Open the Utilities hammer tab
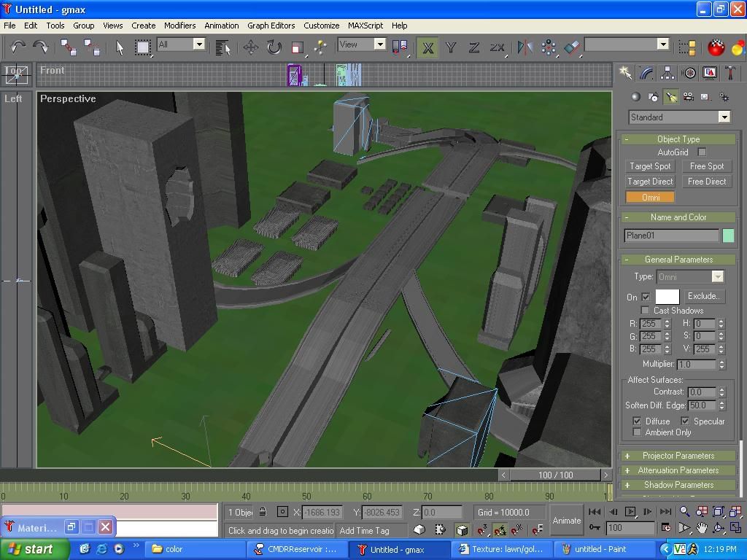The width and height of the screenshot is (747, 560). click(x=730, y=73)
